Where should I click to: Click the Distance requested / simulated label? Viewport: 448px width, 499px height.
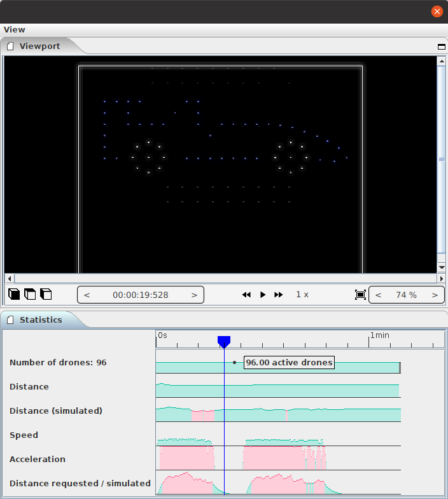(80, 484)
